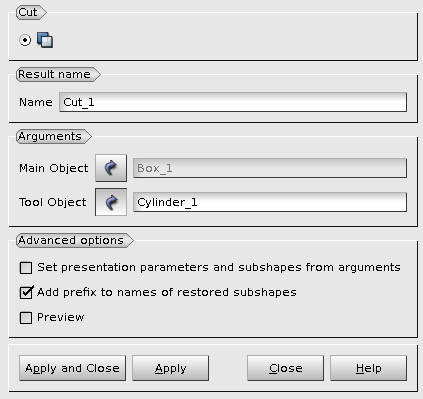423x399 pixels.
Task: Click the Advanced options group title
Action: (71, 240)
